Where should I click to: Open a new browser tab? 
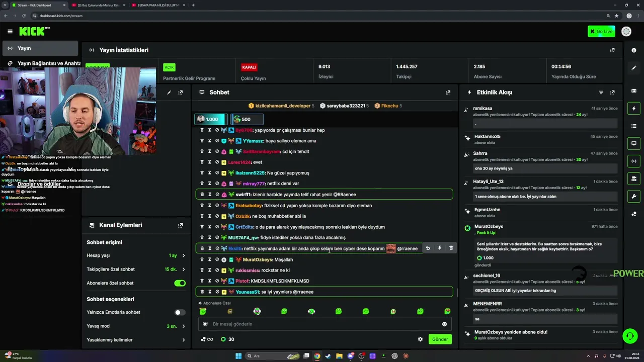193,5
